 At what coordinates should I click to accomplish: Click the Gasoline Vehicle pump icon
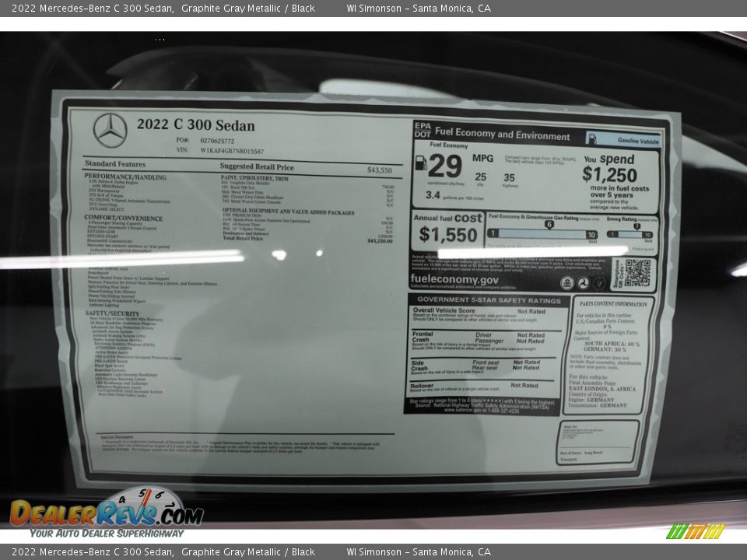pyautogui.click(x=591, y=138)
